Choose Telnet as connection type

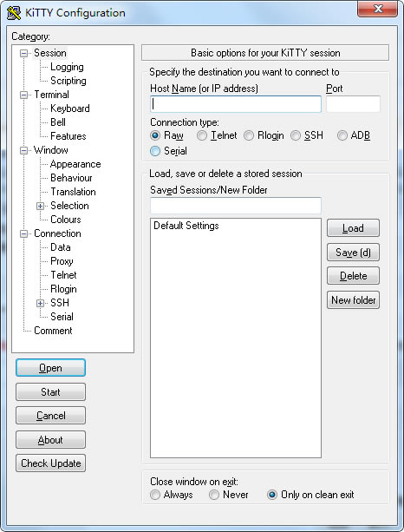(202, 135)
